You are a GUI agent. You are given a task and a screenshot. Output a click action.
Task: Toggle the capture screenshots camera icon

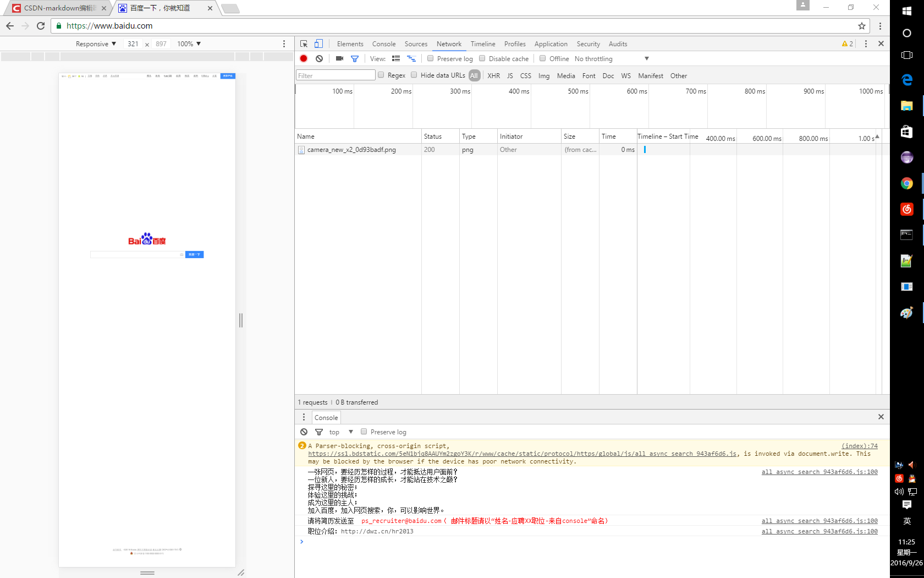coord(339,58)
